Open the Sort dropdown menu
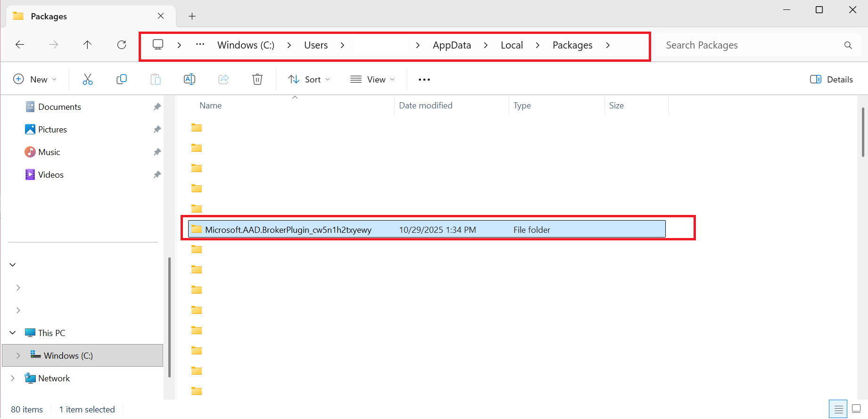The image size is (868, 419). [x=309, y=79]
